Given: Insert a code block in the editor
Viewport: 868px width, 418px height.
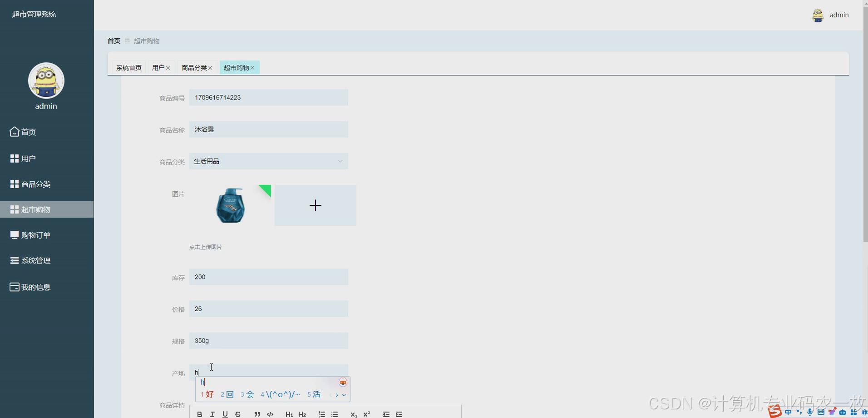Looking at the screenshot, I should coord(270,414).
